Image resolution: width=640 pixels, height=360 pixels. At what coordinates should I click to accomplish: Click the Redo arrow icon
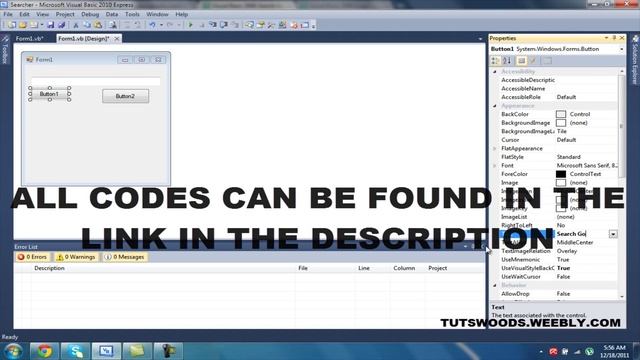tap(170, 25)
